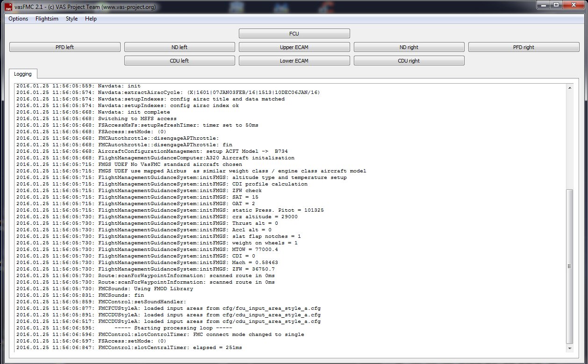Click the 'weight on wheels = 1' line
The height and width of the screenshot is (364, 588).
point(157,243)
